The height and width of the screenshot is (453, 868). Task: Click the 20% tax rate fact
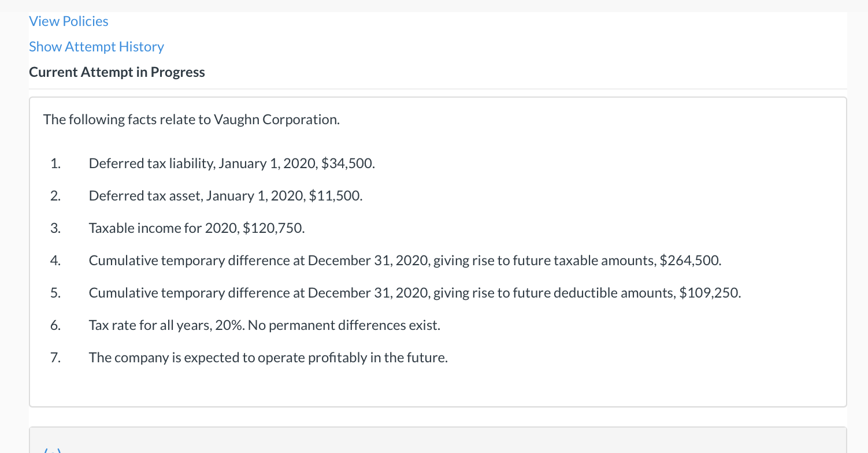click(x=265, y=325)
